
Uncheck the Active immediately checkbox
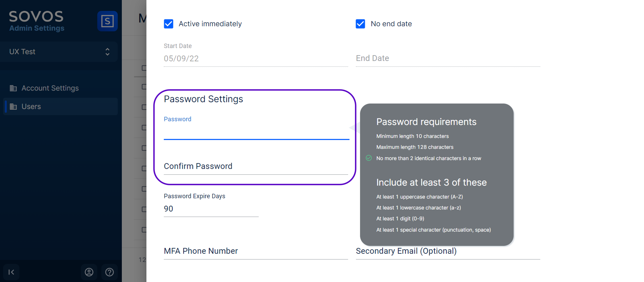click(169, 24)
